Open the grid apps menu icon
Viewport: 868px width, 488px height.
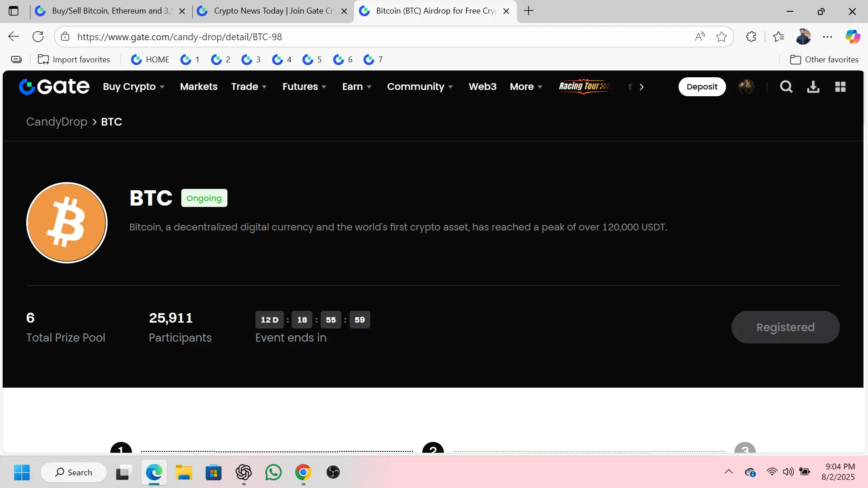[x=840, y=87]
